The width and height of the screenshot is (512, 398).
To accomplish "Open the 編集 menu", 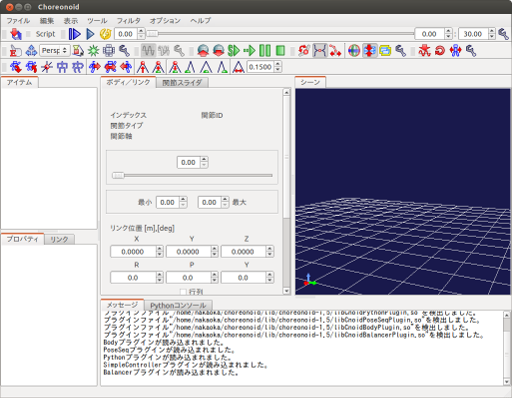I will point(47,21).
